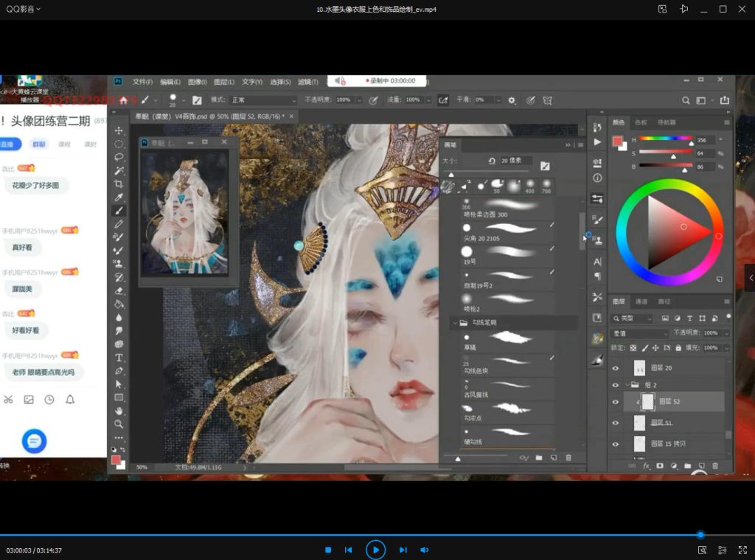Image resolution: width=755 pixels, height=560 pixels.
Task: Select the Hand tool in toolbar
Action: pyautogui.click(x=119, y=410)
